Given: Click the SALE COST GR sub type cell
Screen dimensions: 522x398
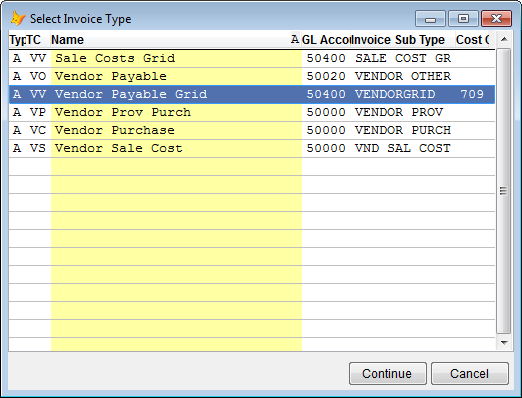Looking at the screenshot, I should coord(403,58).
